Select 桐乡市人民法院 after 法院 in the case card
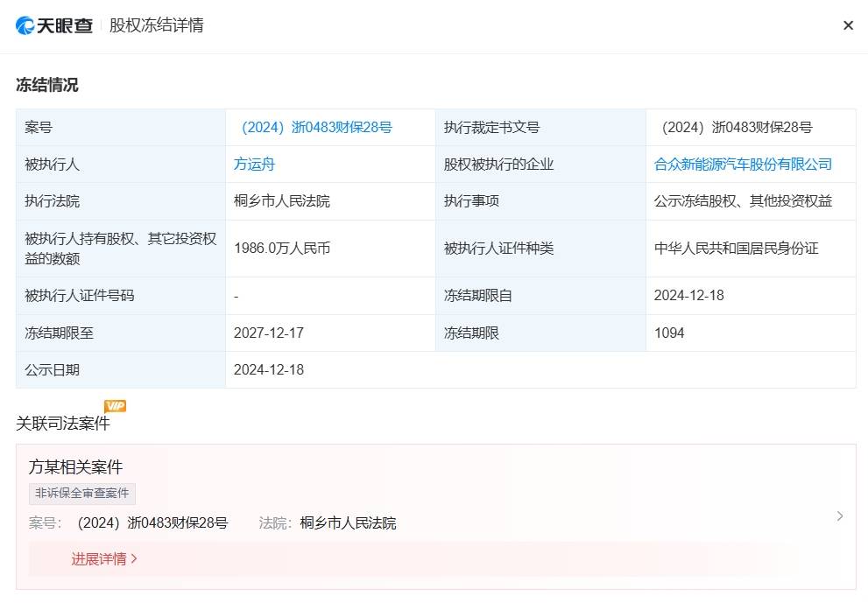The image size is (868, 603). (349, 522)
